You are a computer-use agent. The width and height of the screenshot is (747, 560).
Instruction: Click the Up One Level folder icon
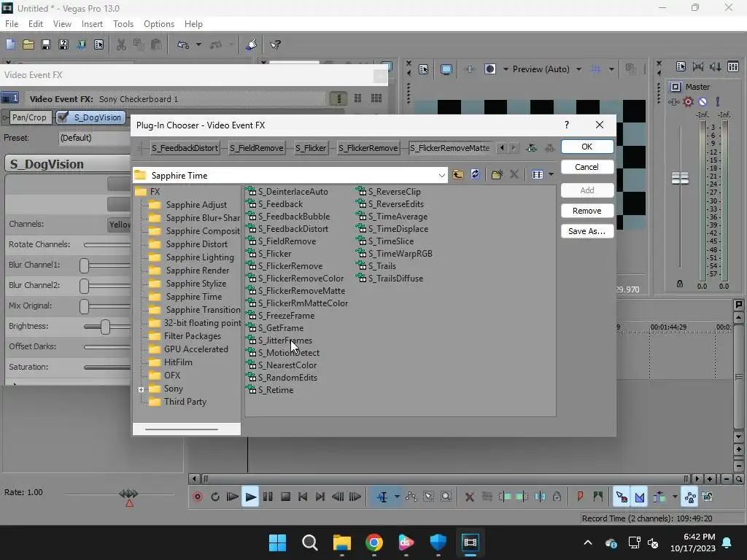click(458, 175)
